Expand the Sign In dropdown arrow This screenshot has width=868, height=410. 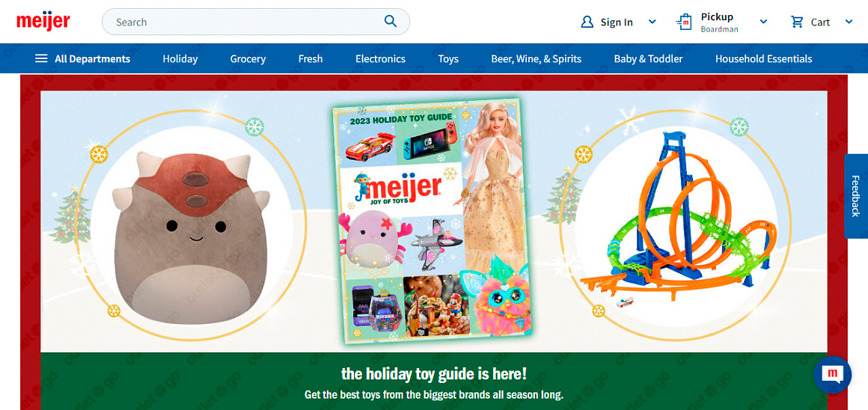point(652,22)
